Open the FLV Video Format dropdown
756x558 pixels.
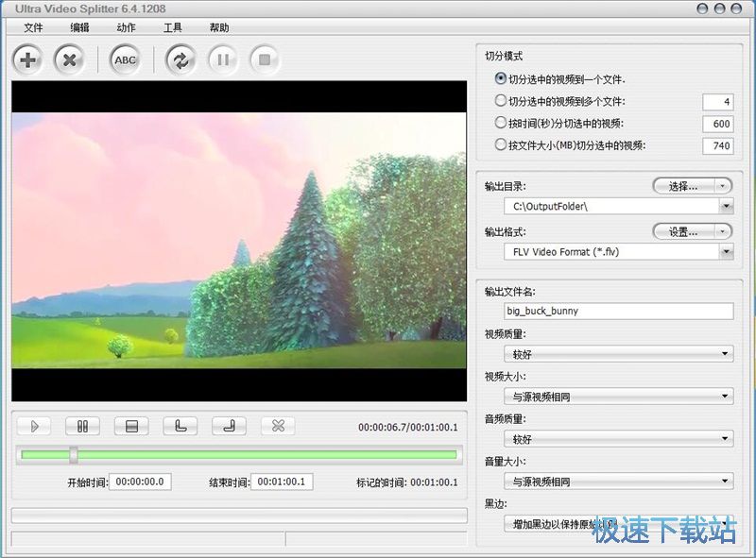pos(727,251)
